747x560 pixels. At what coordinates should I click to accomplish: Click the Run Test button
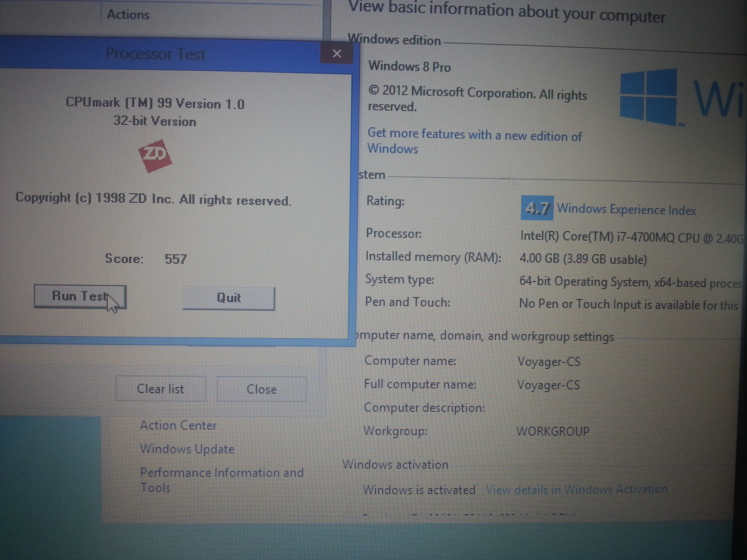[80, 297]
